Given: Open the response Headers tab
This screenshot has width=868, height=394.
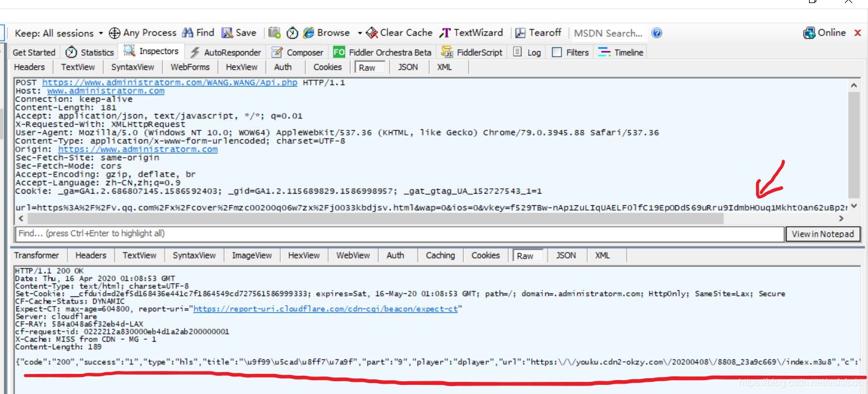Looking at the screenshot, I should 91,256.
